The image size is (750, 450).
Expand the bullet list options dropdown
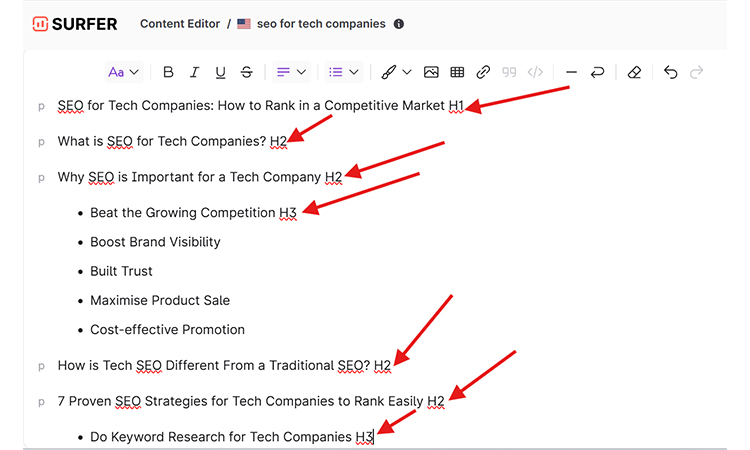click(343, 72)
